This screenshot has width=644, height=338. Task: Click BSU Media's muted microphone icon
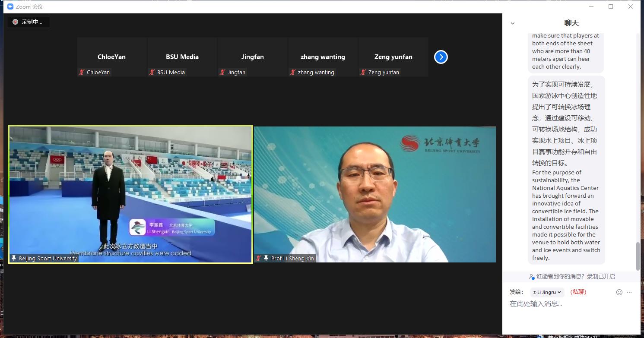[152, 73]
